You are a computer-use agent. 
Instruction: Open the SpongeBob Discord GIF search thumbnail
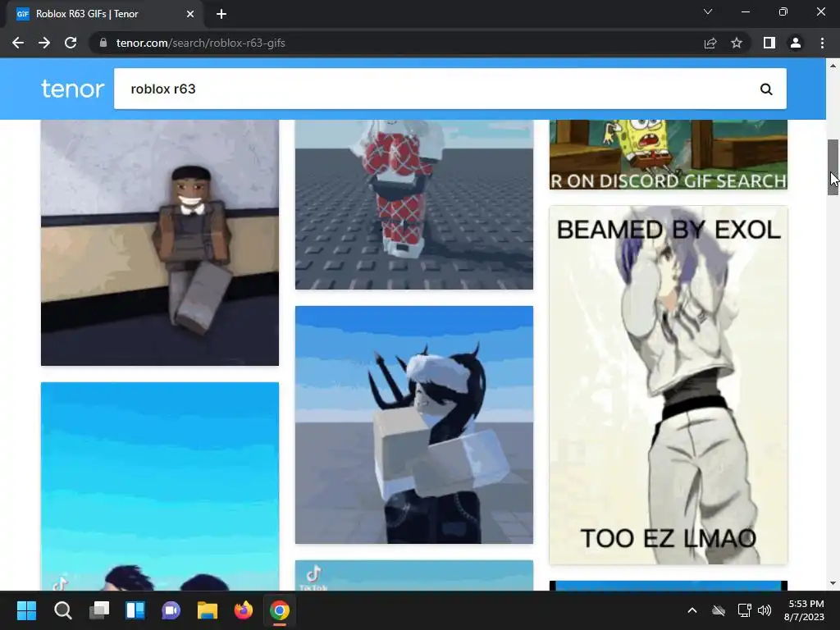pyautogui.click(x=669, y=154)
